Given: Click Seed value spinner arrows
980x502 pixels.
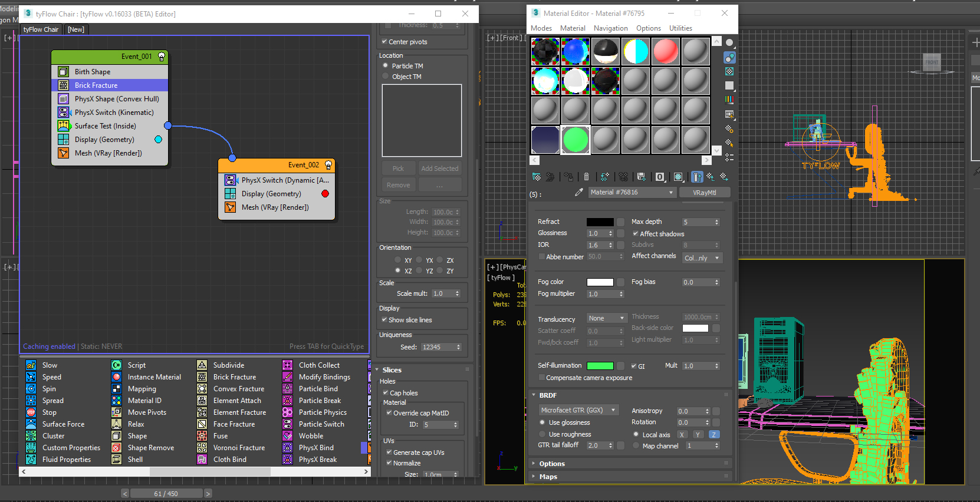Looking at the screenshot, I should pos(458,347).
